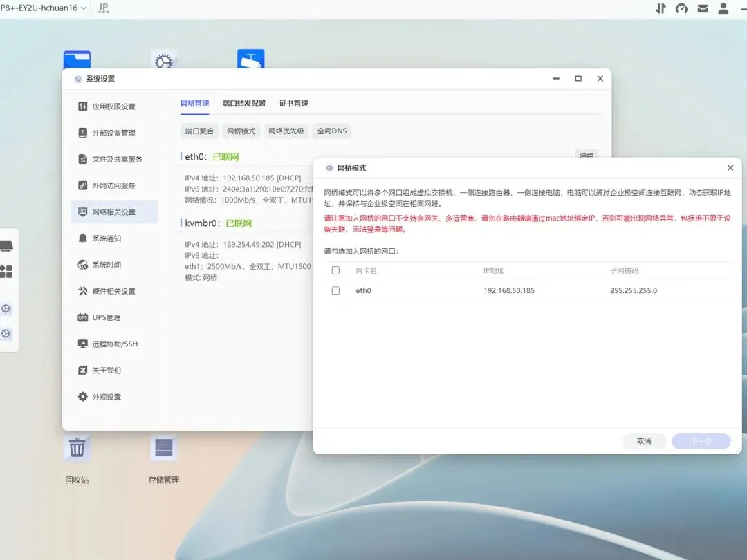Switch to the 证书管理 tab

click(293, 103)
